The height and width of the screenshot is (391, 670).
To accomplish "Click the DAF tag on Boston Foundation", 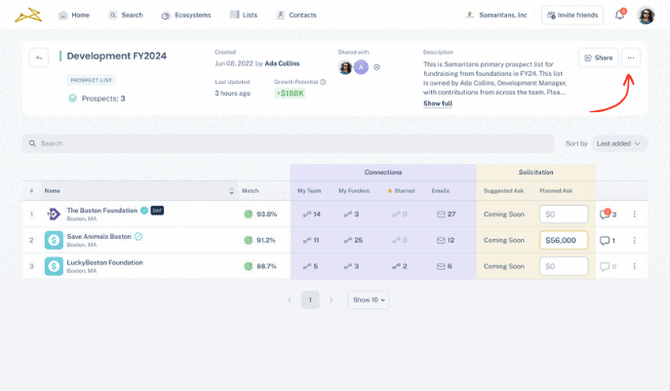I will (157, 210).
